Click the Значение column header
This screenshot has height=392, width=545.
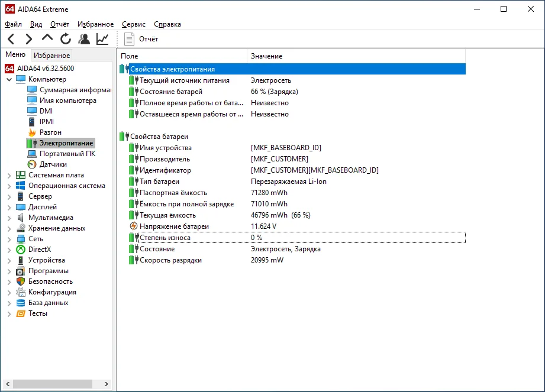(356, 56)
